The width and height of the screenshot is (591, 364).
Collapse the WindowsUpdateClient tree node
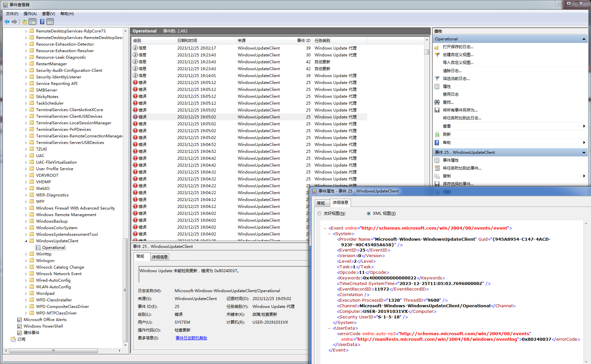26,241
